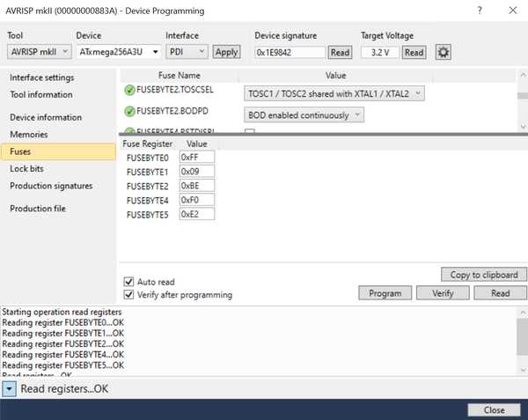Open the Device dropdown showing ATxmega256A3U
The width and height of the screenshot is (528, 420).
[119, 52]
